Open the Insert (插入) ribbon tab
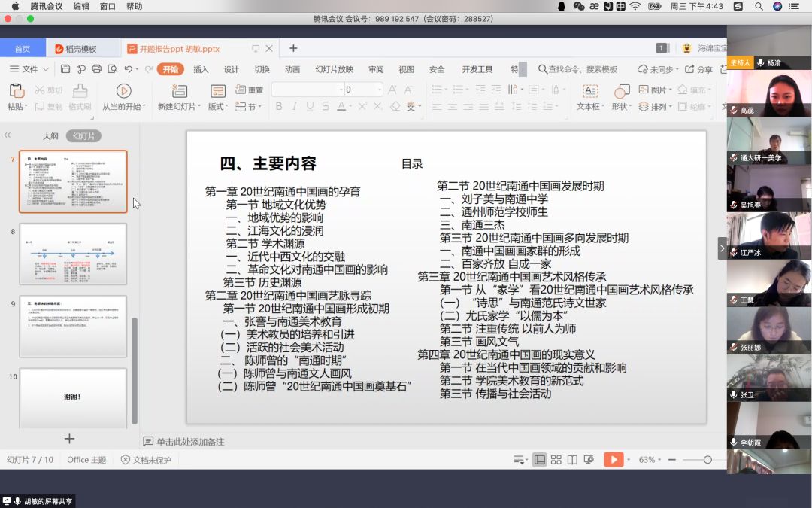Viewport: 812px width, 508px height. point(201,69)
